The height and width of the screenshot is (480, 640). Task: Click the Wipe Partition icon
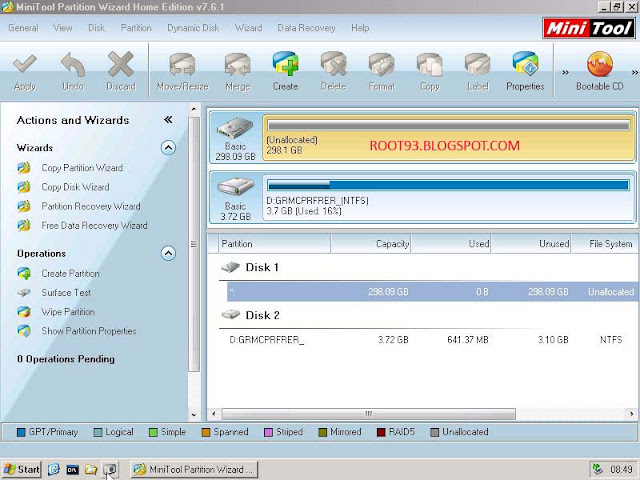pyautogui.click(x=24, y=312)
